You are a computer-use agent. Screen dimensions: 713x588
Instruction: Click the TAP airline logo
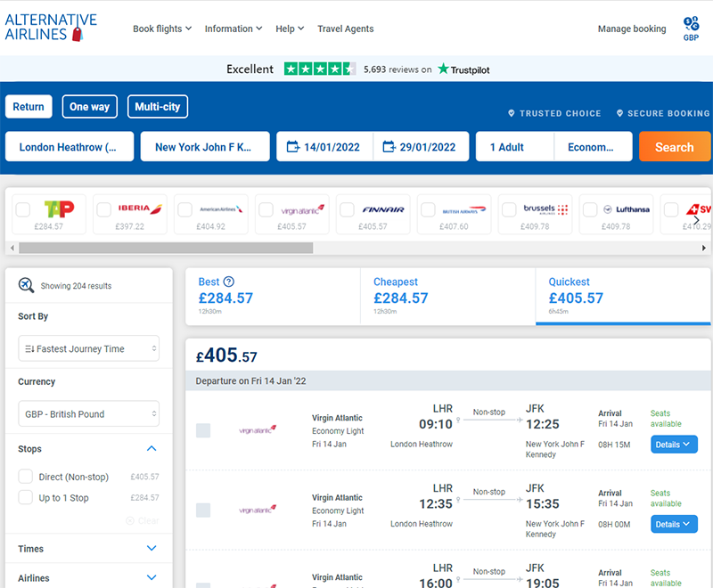[59, 209]
